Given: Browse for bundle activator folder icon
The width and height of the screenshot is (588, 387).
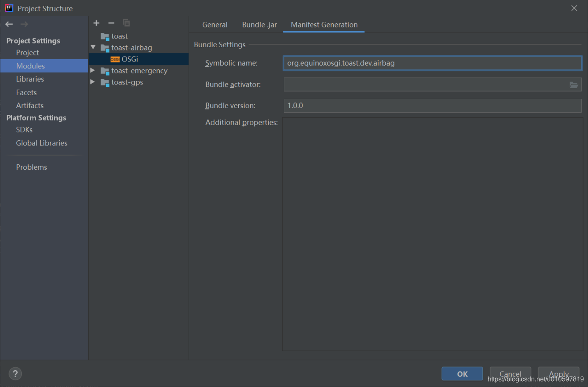Looking at the screenshot, I should pos(574,85).
